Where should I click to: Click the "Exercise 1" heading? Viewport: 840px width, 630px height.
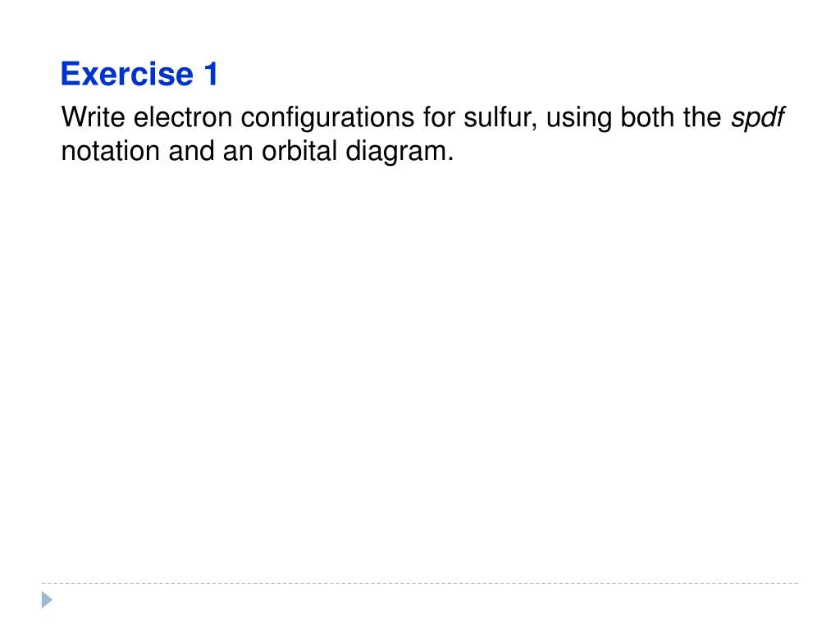[139, 73]
